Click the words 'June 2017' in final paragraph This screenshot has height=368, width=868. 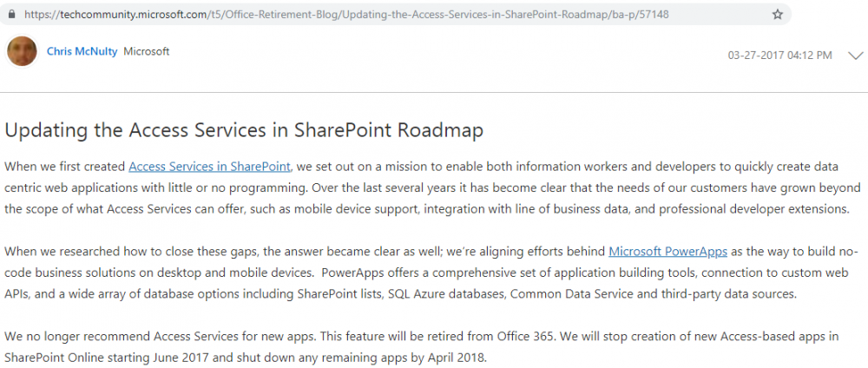180,358
